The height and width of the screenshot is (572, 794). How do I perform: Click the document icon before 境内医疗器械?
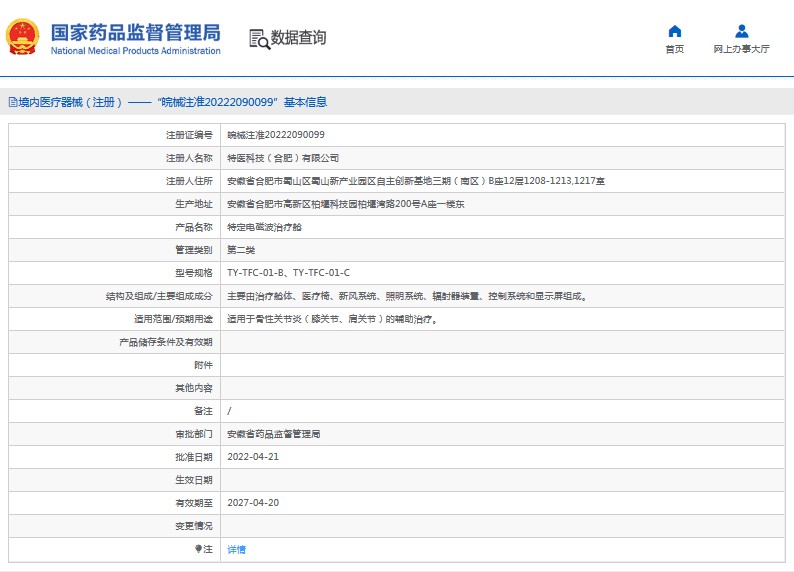(x=12, y=102)
